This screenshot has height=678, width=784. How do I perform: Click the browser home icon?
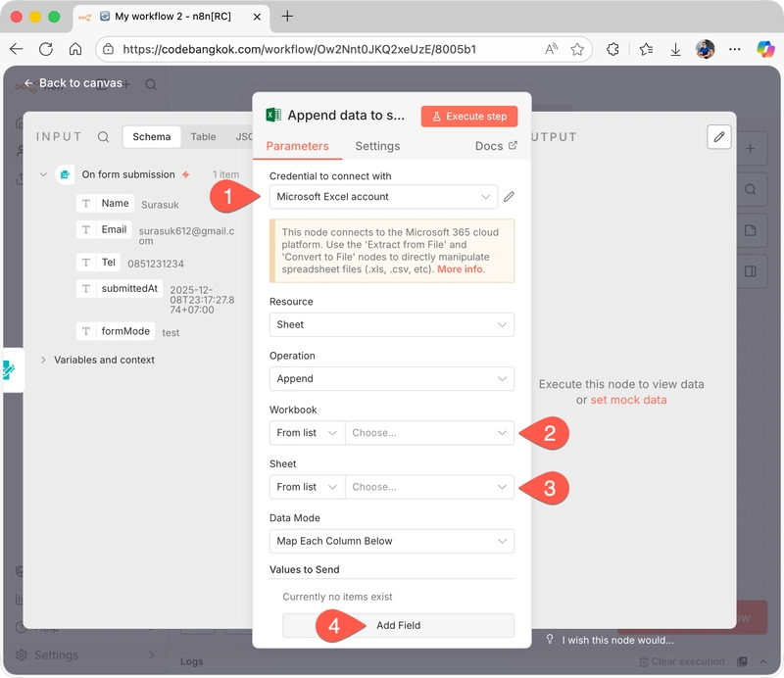(x=75, y=49)
